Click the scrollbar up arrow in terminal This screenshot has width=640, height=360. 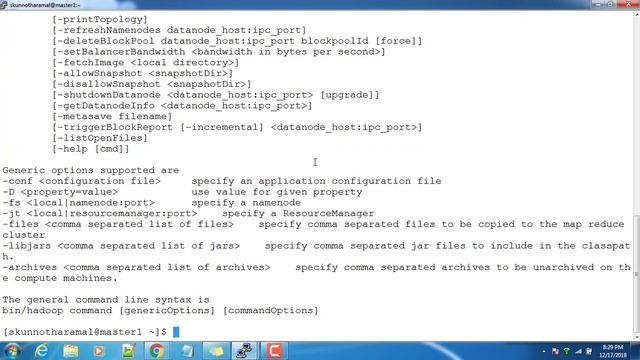636,15
